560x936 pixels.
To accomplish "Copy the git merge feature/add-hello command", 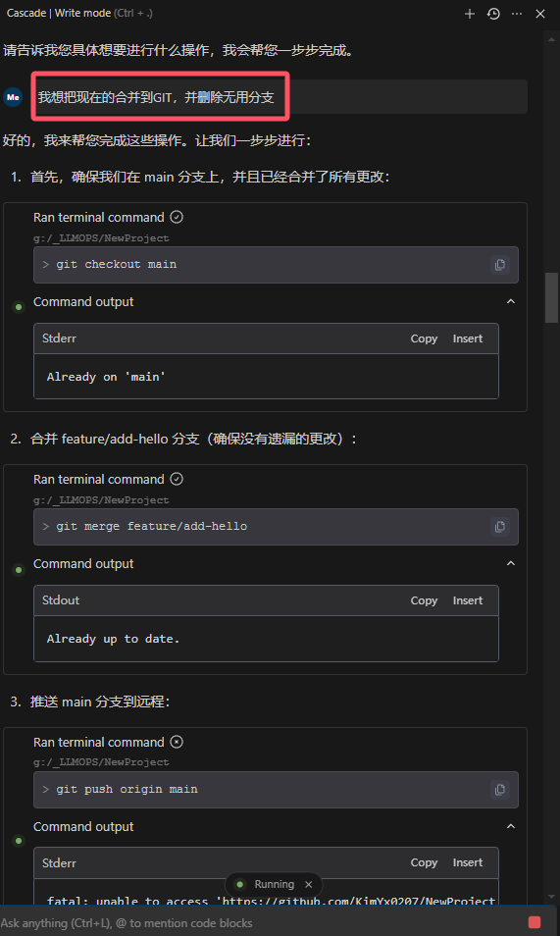I will [x=500, y=527].
